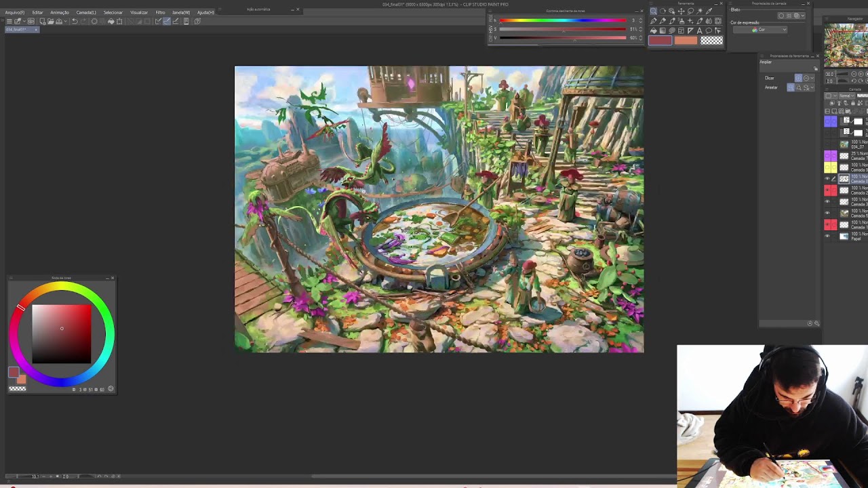Select the transparent checkered color swatch
Viewport: 868px width, 488px height.
tap(711, 40)
